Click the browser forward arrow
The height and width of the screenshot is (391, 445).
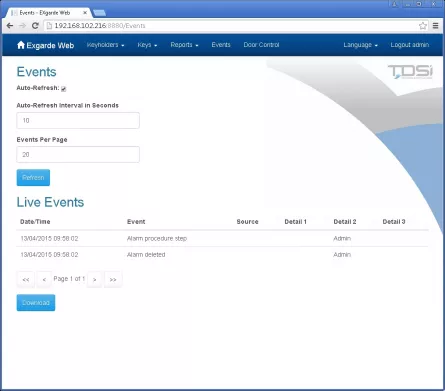click(x=22, y=26)
